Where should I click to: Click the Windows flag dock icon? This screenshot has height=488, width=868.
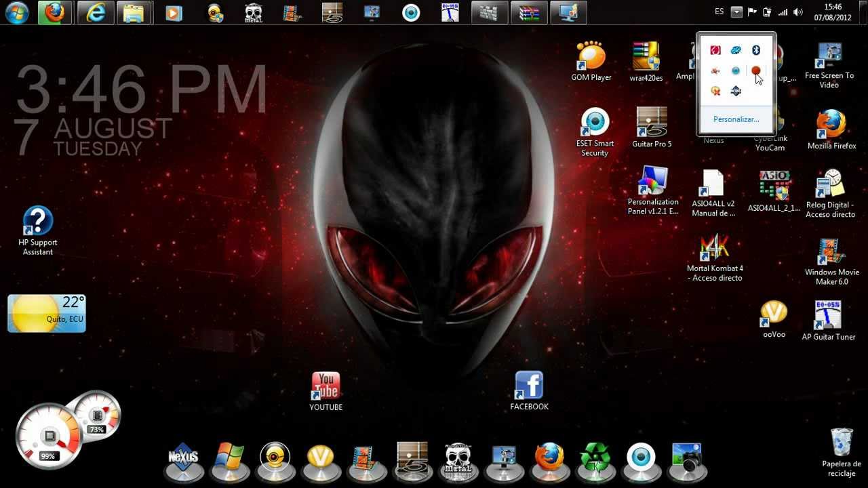[x=229, y=458]
